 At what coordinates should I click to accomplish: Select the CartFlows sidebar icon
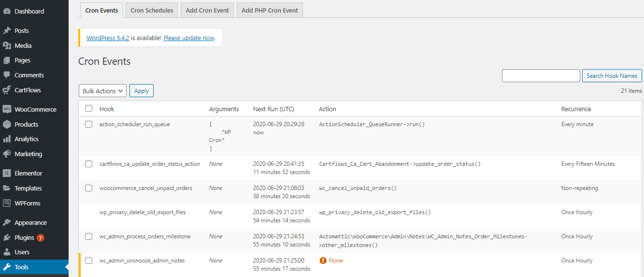click(7, 90)
